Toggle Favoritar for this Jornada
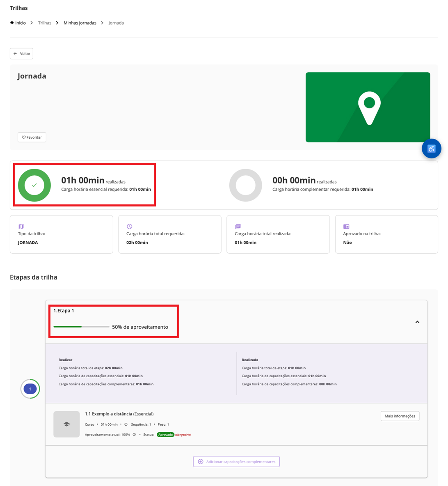 32,137
